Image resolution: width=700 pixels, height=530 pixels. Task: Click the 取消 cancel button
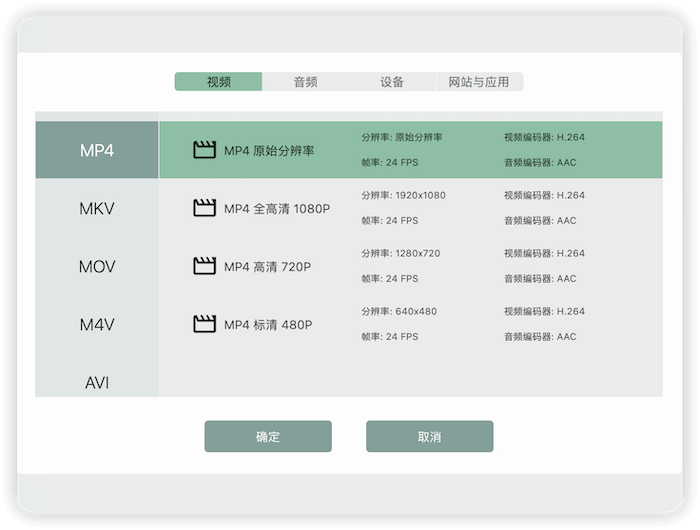coord(429,437)
